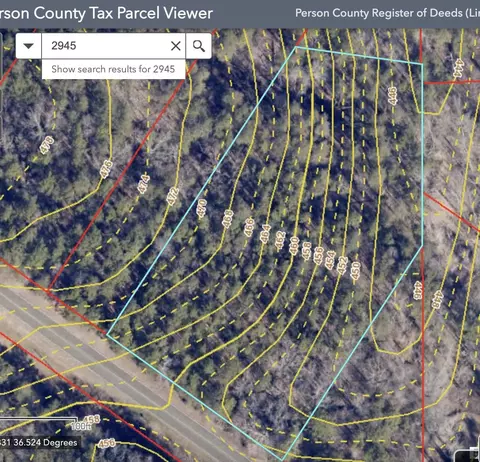Click the 476 contour label
The width and height of the screenshot is (480, 462).
[106, 169]
